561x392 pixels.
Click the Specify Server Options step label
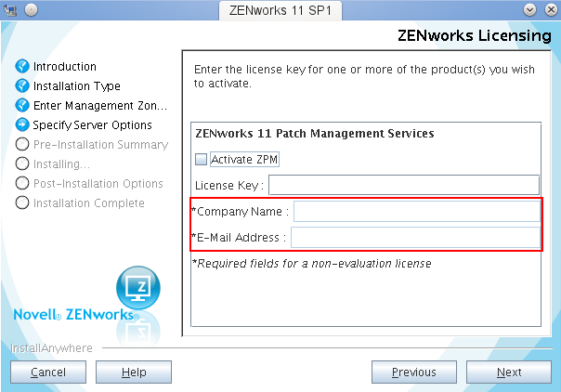pyautogui.click(x=93, y=125)
